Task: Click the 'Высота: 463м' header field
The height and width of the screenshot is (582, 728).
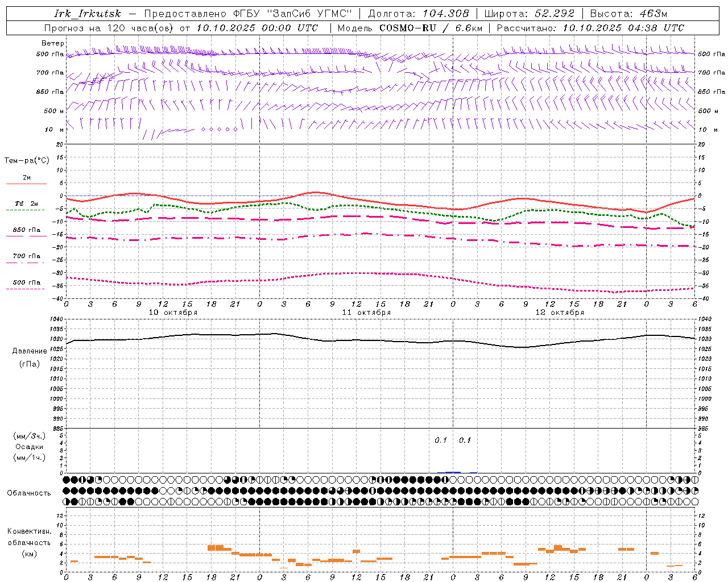Action: [x=628, y=14]
